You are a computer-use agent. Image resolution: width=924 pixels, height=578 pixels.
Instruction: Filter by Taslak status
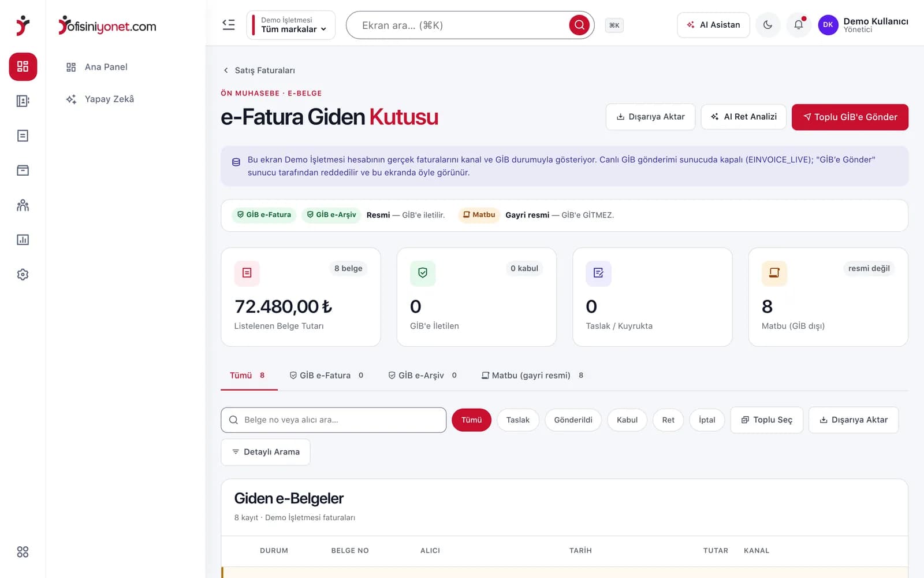[x=518, y=420]
